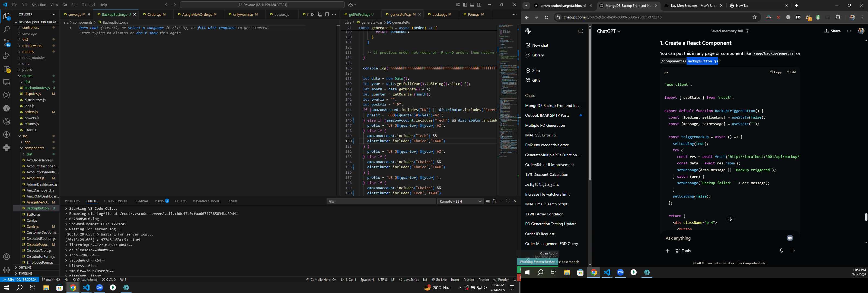Toggle Go Live server in status bar
The height and width of the screenshot is (293, 868).
pos(439,279)
